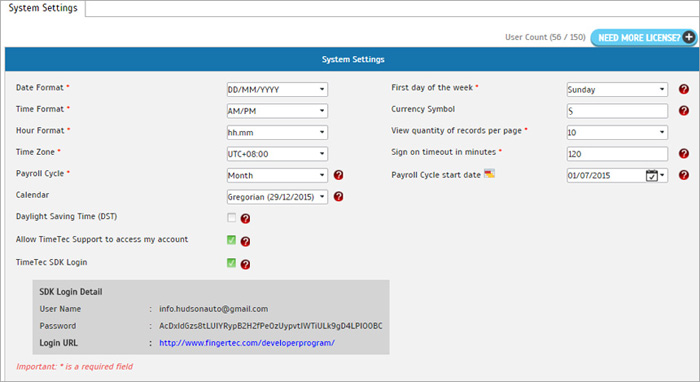This screenshot has height=382, width=700.
Task: Click the plus icon on Need More License button
Action: tap(689, 37)
